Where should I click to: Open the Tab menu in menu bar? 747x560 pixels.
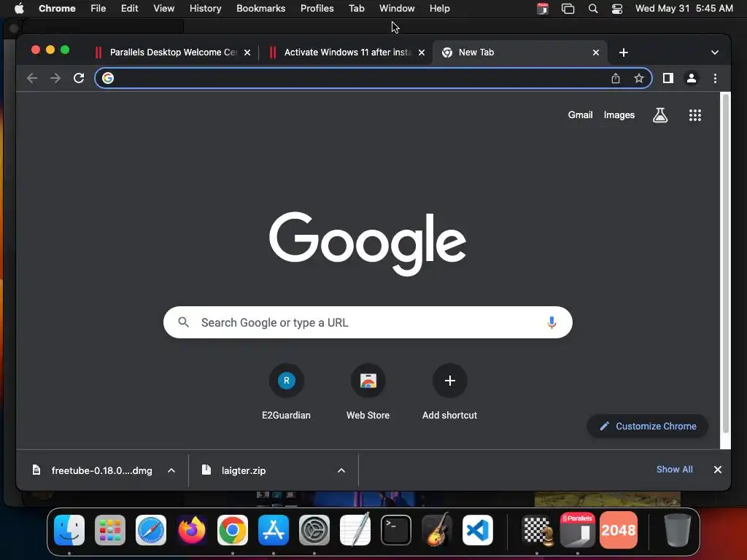356,8
